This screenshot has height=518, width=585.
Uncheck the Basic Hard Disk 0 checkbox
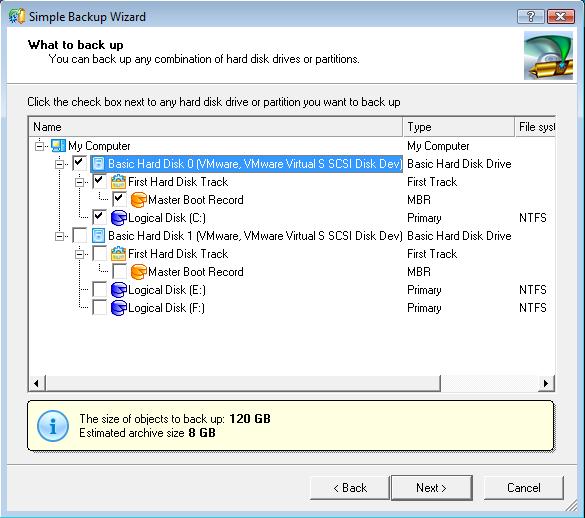[79, 163]
